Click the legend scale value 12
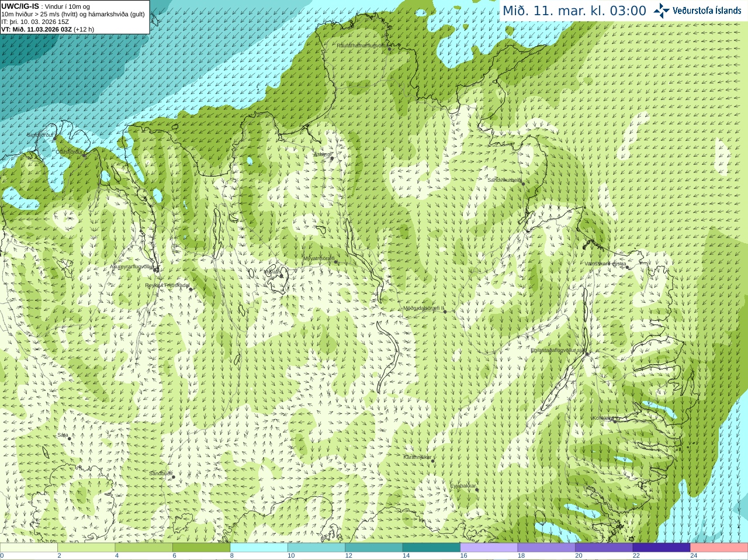This screenshot has height=560, width=748. pyautogui.click(x=349, y=556)
